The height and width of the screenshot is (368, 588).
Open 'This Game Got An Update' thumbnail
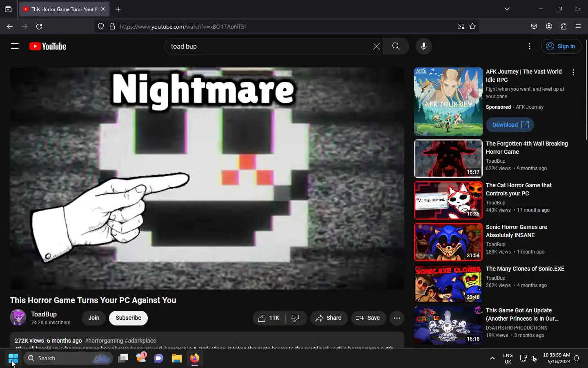pyautogui.click(x=448, y=325)
